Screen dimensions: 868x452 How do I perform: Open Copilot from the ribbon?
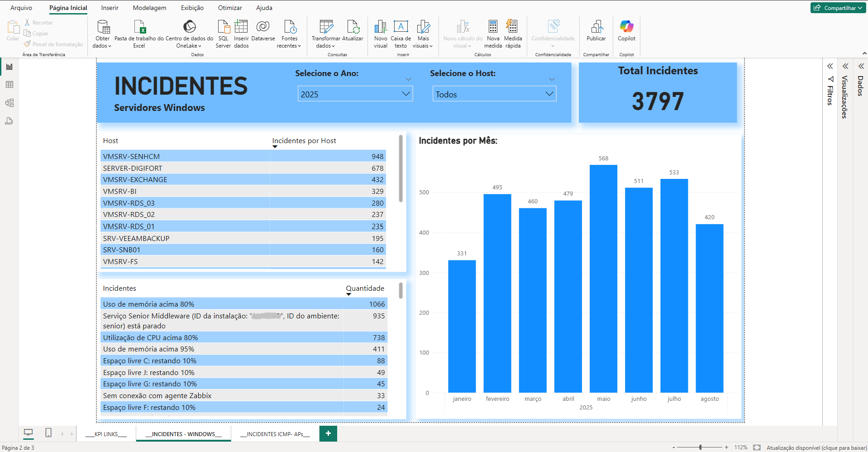pos(626,32)
